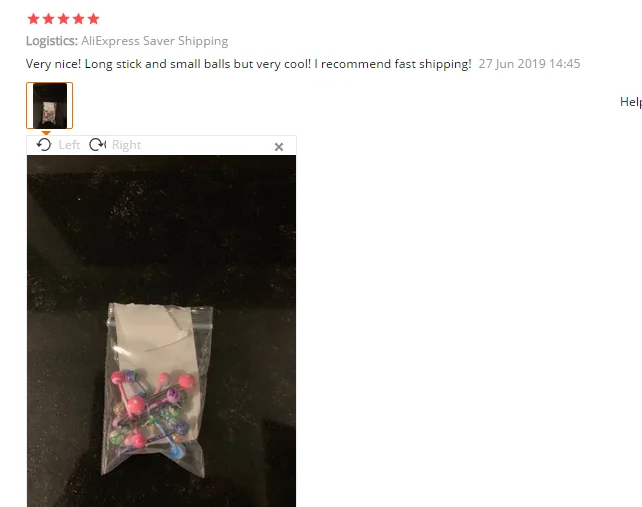Click the 'Right' rotate label
642x507 pixels.
pyautogui.click(x=127, y=145)
